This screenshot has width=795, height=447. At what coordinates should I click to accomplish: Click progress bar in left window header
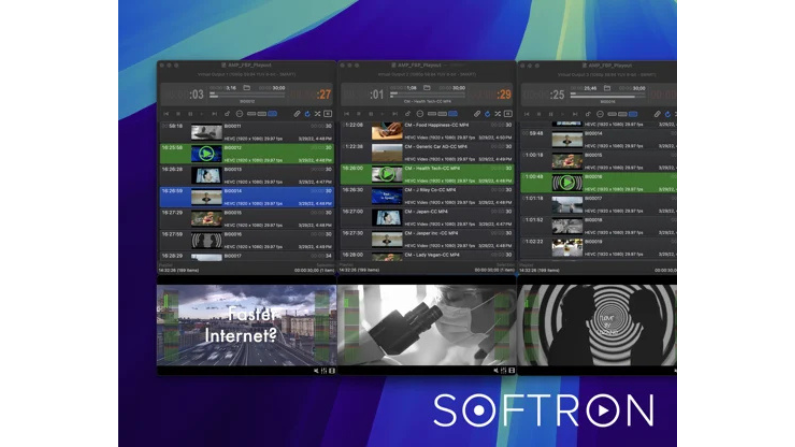pos(247,95)
